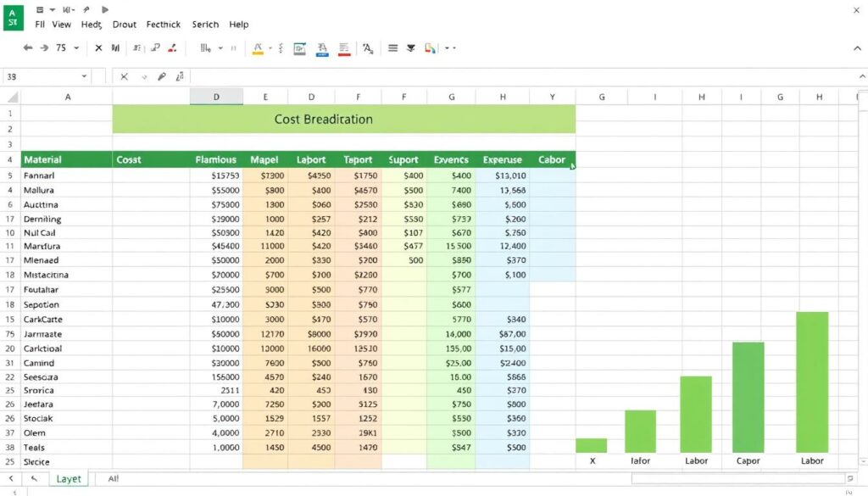
Task: Open the Help menu
Action: (x=238, y=25)
